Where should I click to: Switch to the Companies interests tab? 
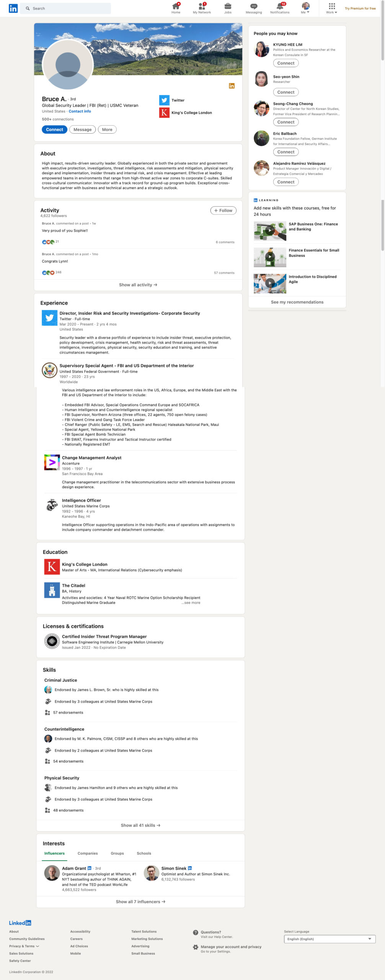coord(88,853)
